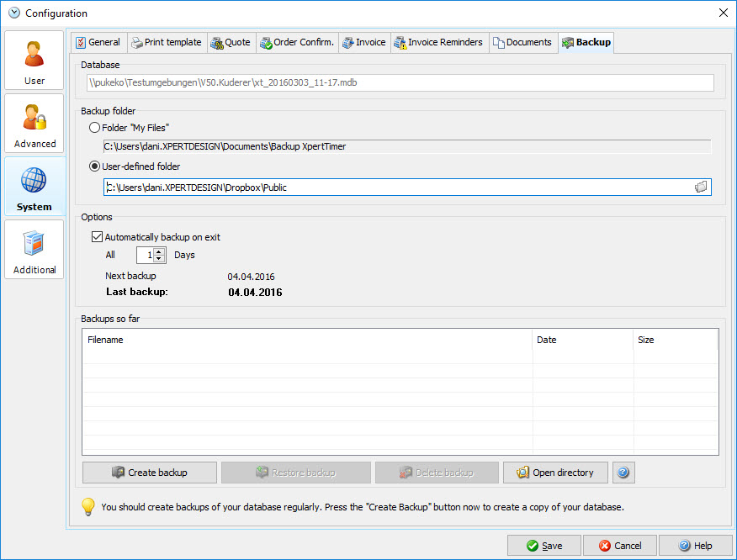Click the folder browse icon beside Dropbox path
737x560 pixels.
[x=701, y=187]
